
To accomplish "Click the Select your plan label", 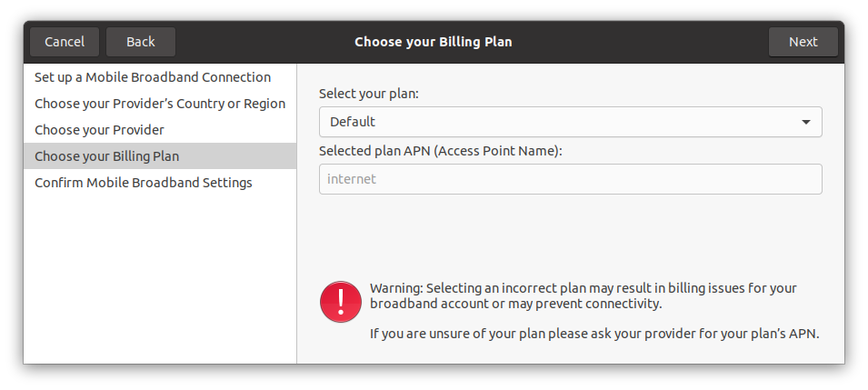I will (x=369, y=95).
